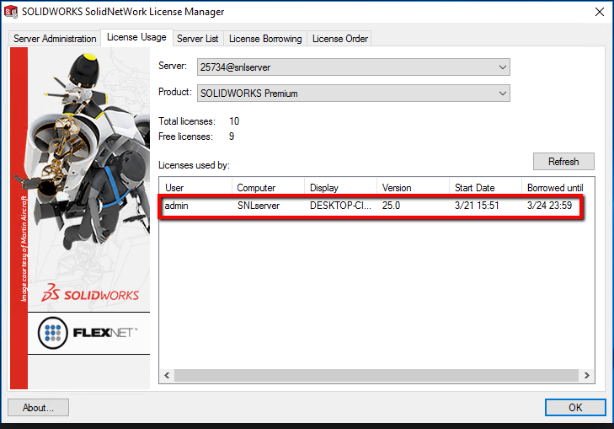Click the DESKTOP-CI... display cell

[x=340, y=205]
